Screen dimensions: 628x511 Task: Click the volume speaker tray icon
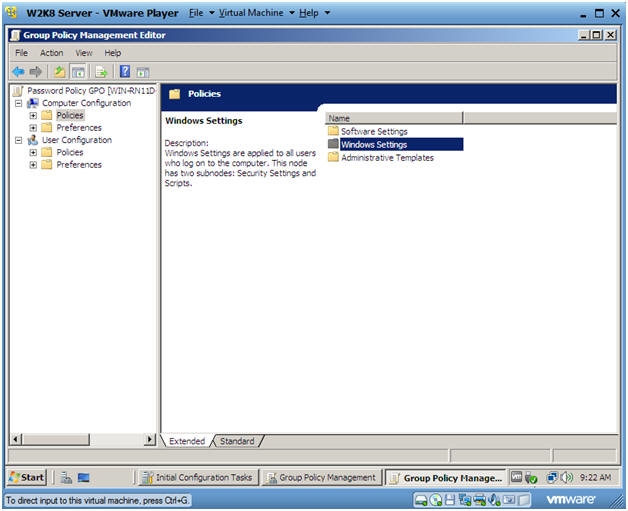(566, 477)
